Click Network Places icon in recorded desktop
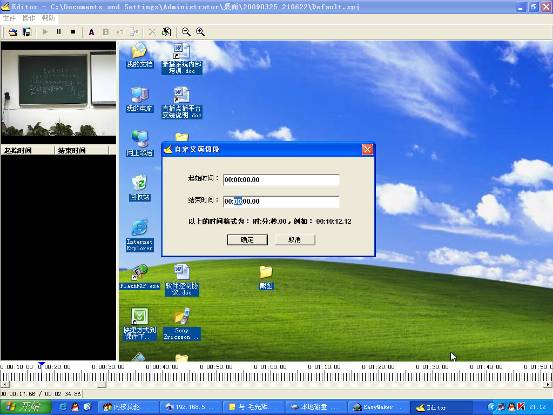553x415 pixels. coord(140,144)
